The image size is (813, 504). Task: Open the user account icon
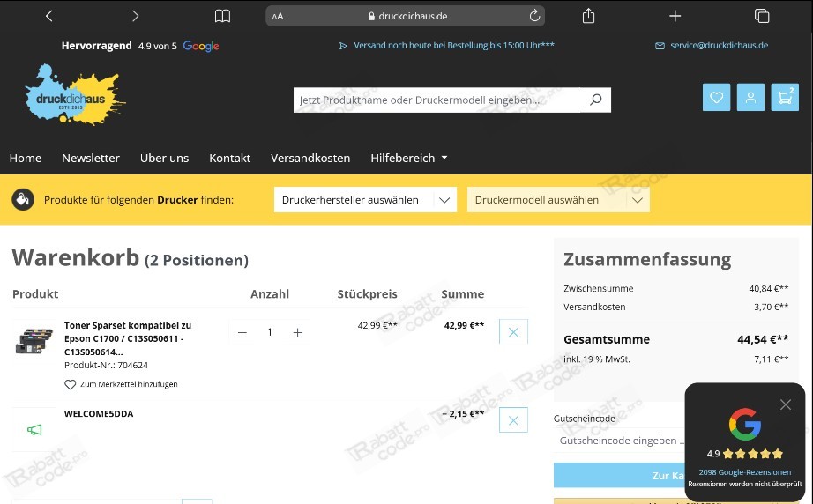pyautogui.click(x=750, y=97)
